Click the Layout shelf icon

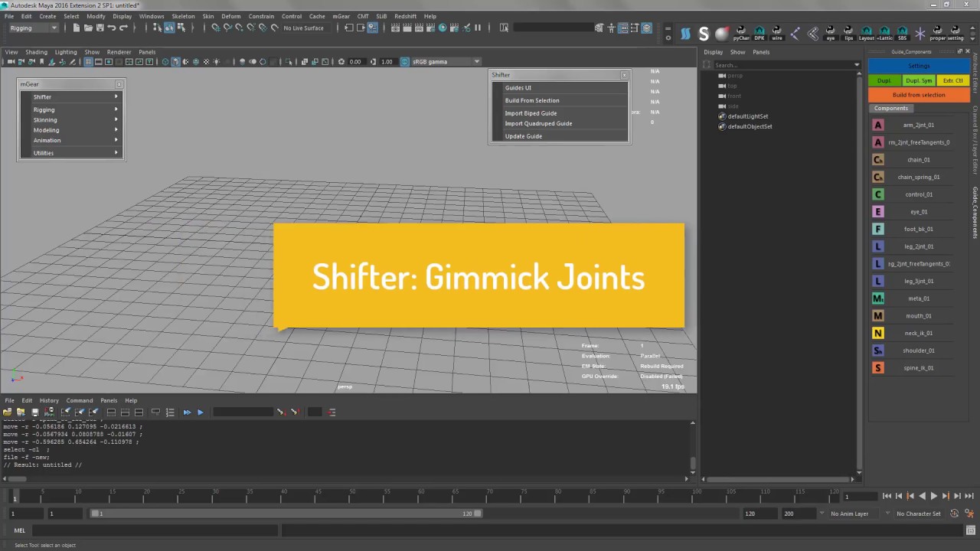coord(866,33)
